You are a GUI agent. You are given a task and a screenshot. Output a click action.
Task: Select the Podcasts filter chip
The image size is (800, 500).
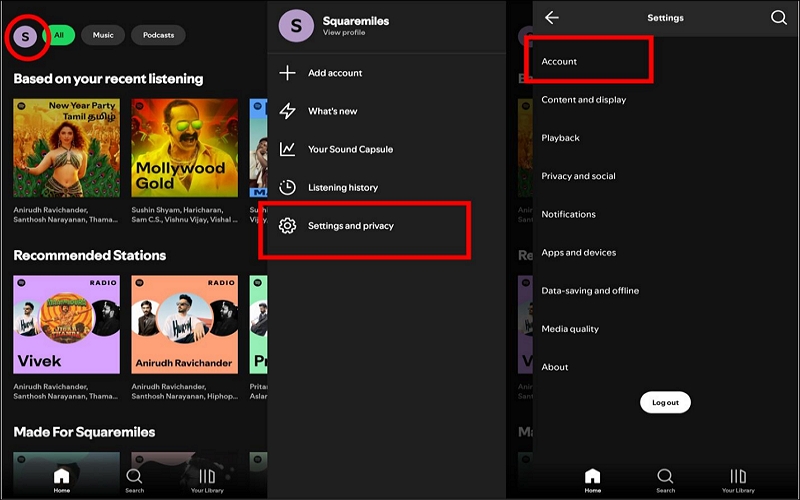tap(158, 35)
